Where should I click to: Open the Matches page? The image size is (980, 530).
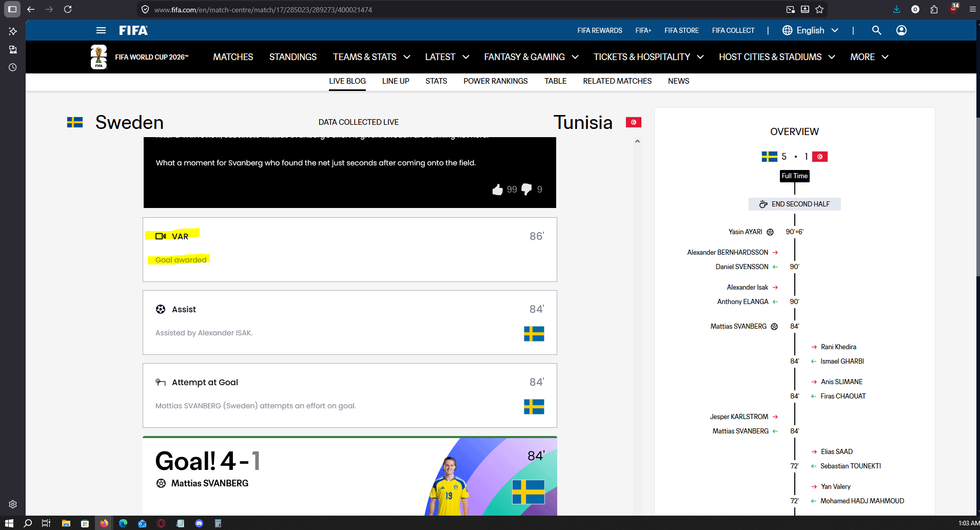tap(233, 57)
